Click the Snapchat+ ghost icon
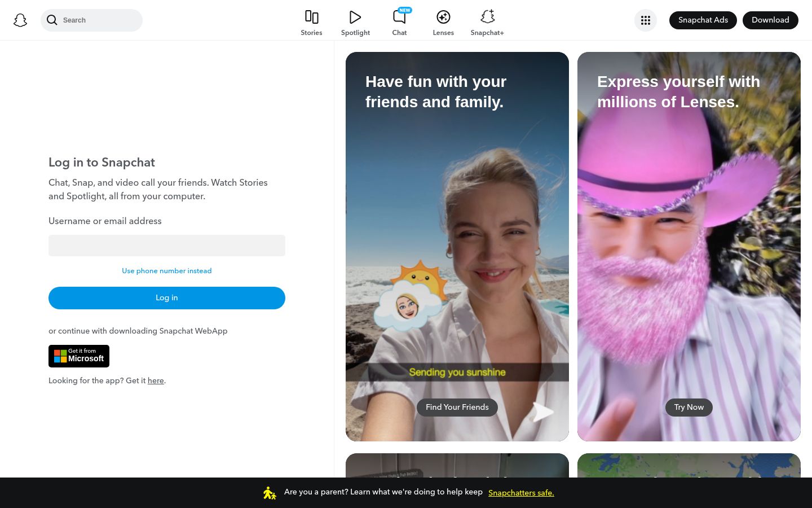 tap(487, 17)
